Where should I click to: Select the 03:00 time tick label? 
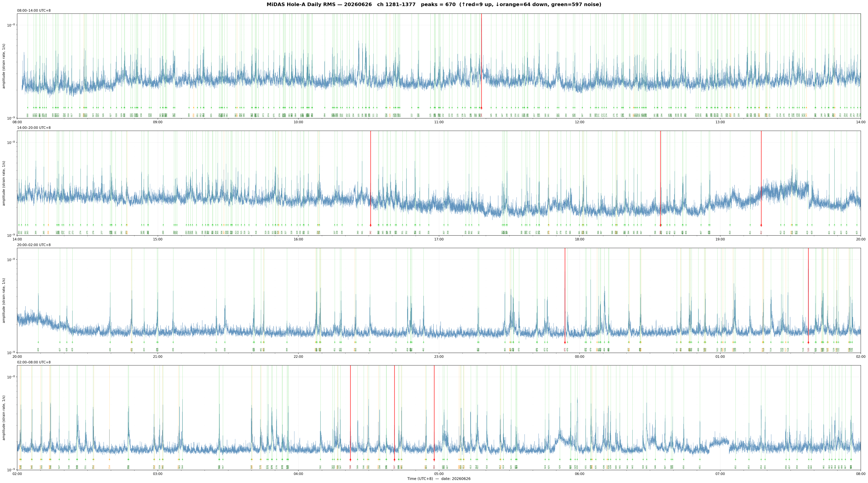[158, 474]
